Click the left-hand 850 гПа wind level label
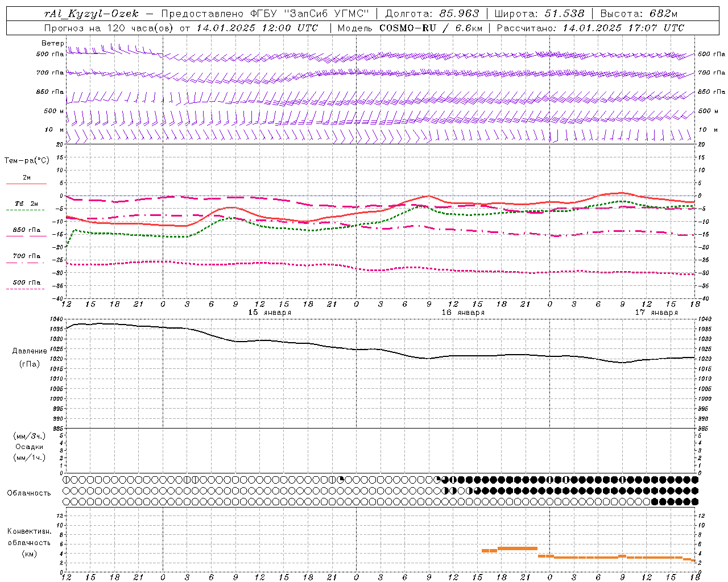Image resolution: width=728 pixels, height=582 pixels. tap(50, 92)
